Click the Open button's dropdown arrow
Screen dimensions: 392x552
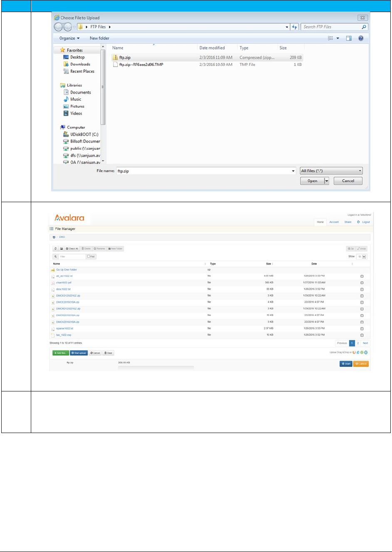tap(327, 181)
